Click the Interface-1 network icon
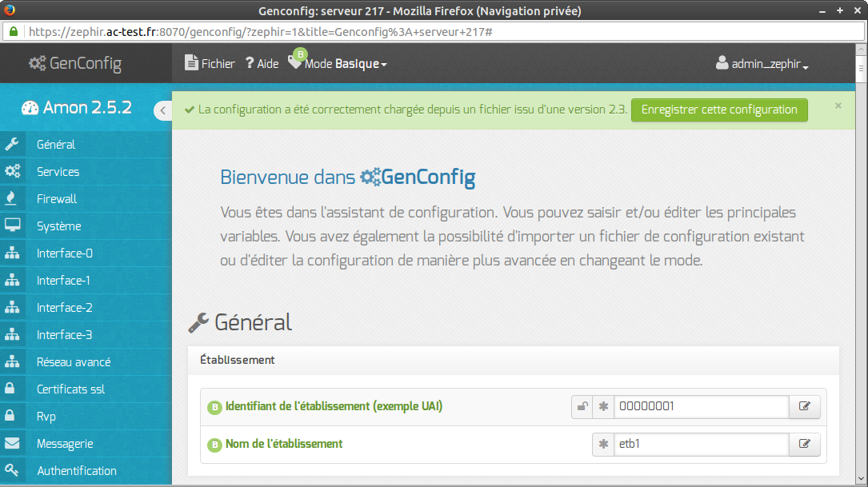 pos(12,280)
